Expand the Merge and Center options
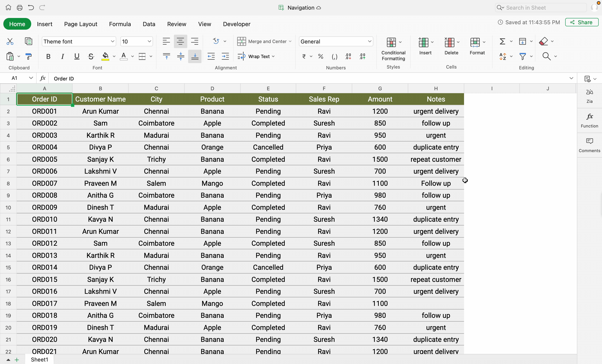The width and height of the screenshot is (602, 364). 290,41
